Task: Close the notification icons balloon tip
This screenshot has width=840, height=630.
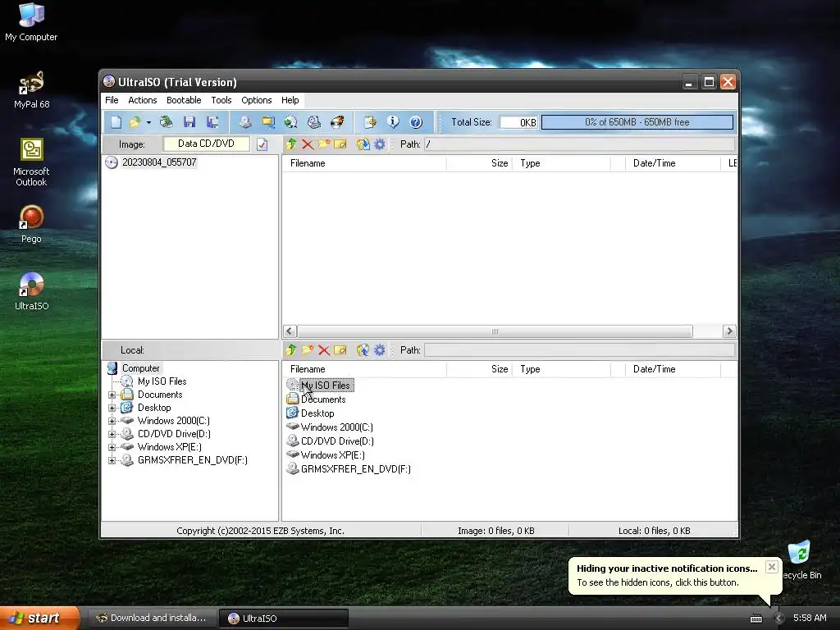Action: pyautogui.click(x=771, y=567)
